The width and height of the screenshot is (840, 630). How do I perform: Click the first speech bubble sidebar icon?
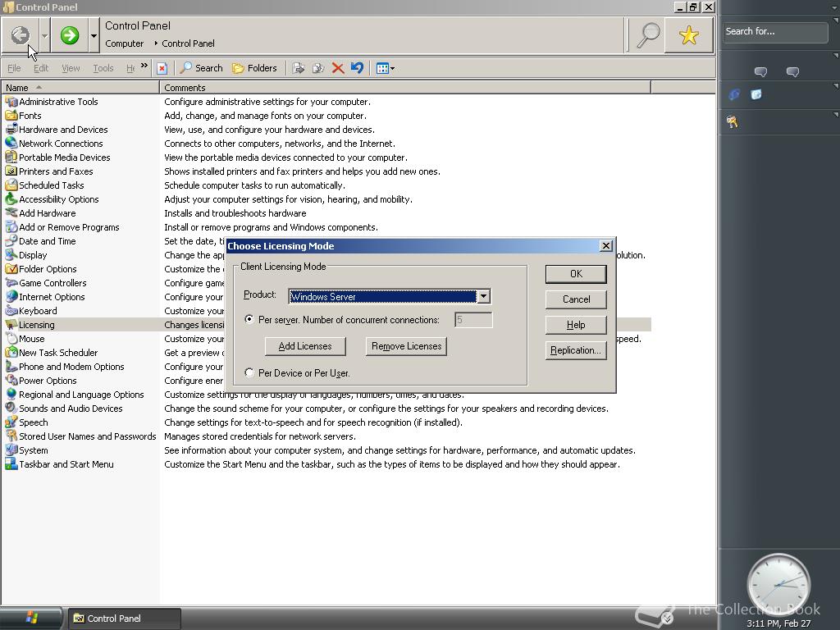coord(760,72)
